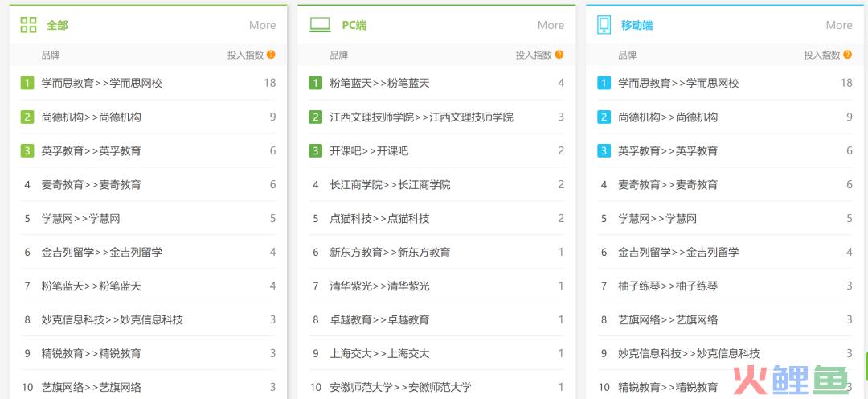Click 精锐教育>>精锐教育 in 全部 panel
The width and height of the screenshot is (868, 399).
92,354
